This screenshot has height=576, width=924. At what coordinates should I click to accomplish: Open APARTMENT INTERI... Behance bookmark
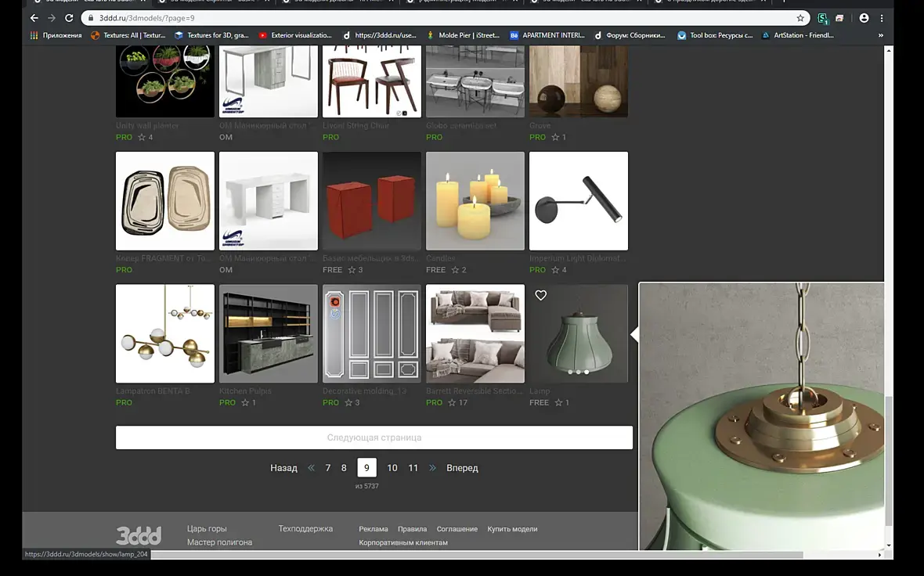[x=547, y=35]
